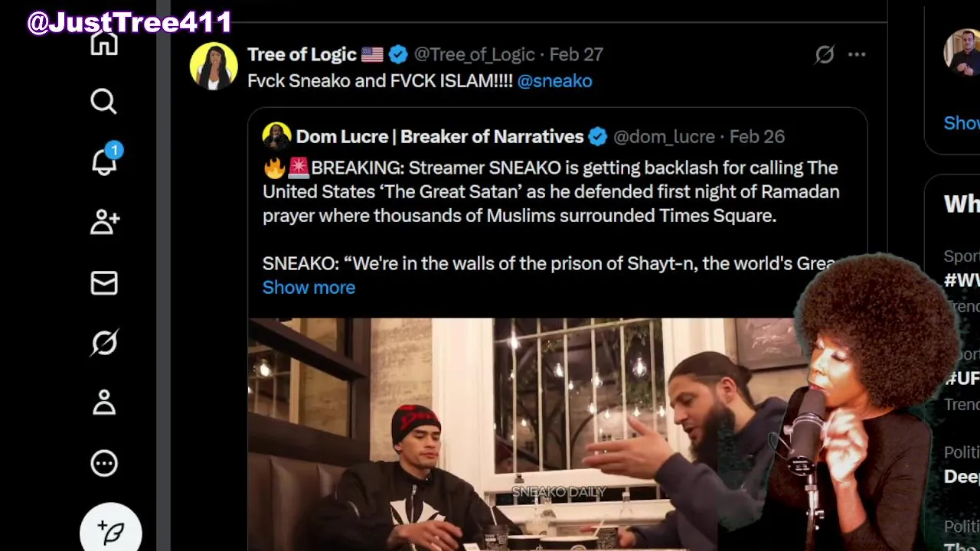Expand quoted tweet with Show more
Screen dimensions: 980x551
(309, 288)
